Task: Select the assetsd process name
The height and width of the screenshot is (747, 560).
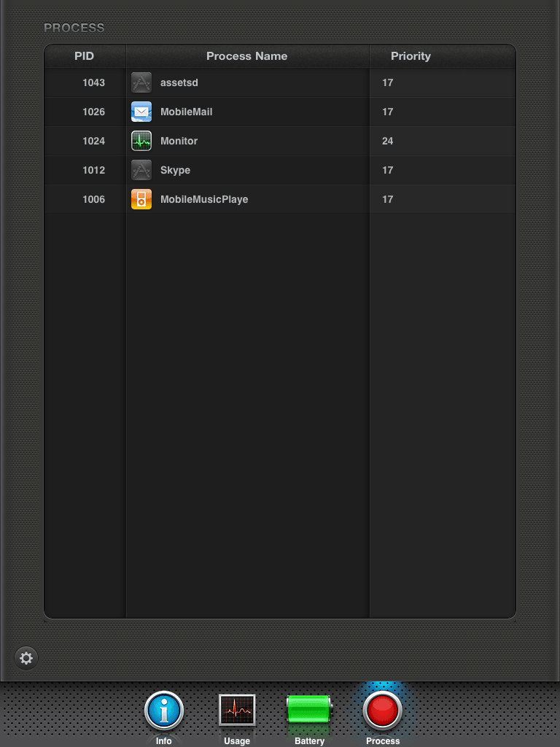Action: (179, 82)
